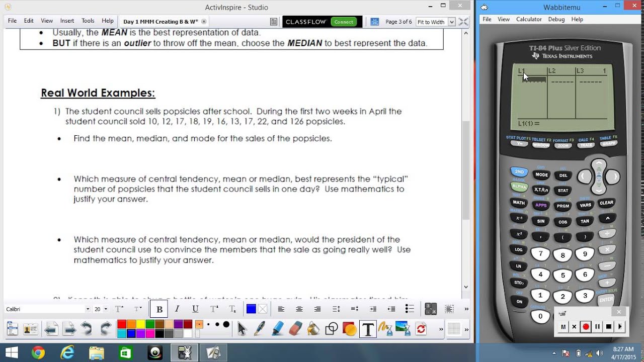Close the Day 1 MMM flipchart tab
This screenshot has height=362, width=644.
[x=204, y=22]
